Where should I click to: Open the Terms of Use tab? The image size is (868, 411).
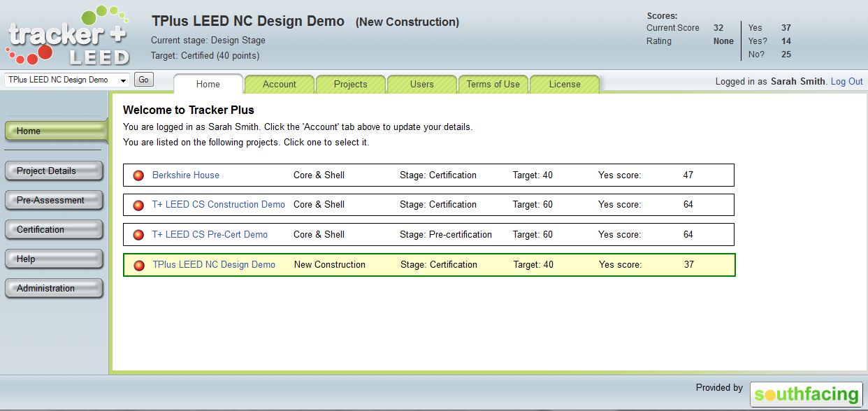coord(493,84)
